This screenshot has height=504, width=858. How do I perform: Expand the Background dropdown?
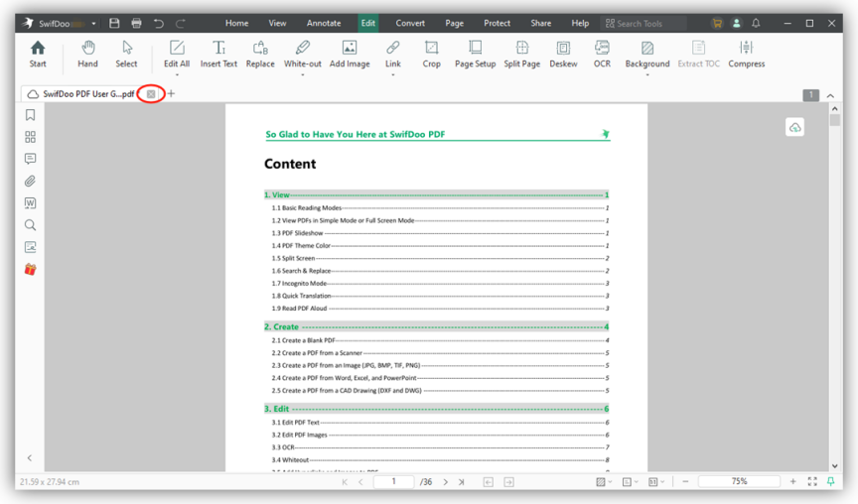click(647, 74)
